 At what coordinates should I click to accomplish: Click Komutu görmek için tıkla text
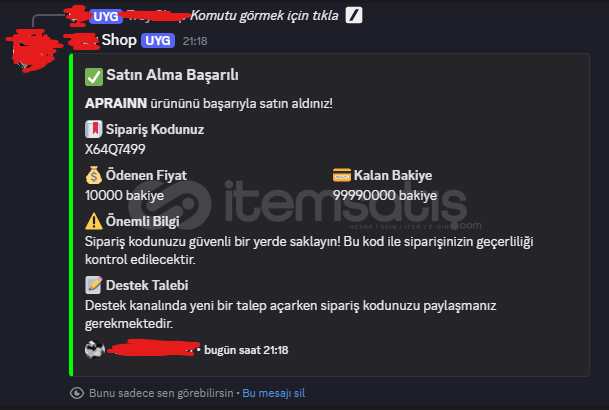(264, 16)
